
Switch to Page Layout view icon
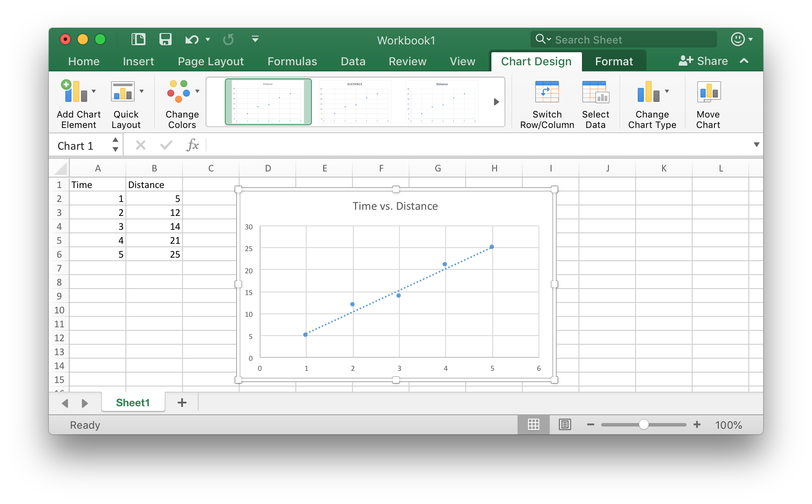[565, 424]
